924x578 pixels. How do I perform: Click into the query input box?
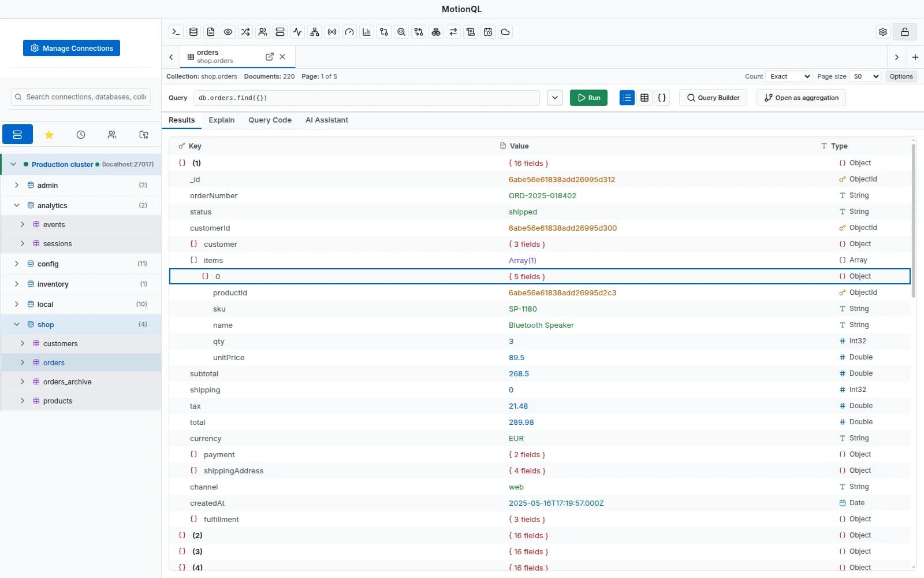click(x=367, y=98)
